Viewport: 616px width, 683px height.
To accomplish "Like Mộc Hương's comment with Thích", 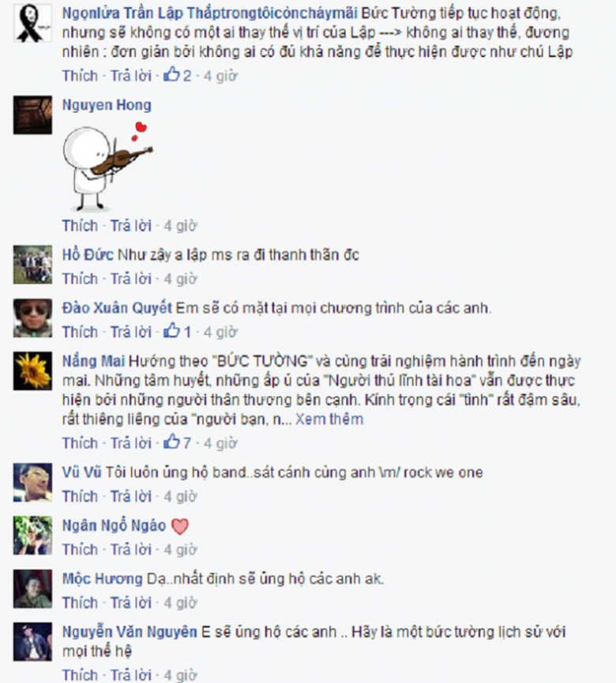I will point(80,602).
